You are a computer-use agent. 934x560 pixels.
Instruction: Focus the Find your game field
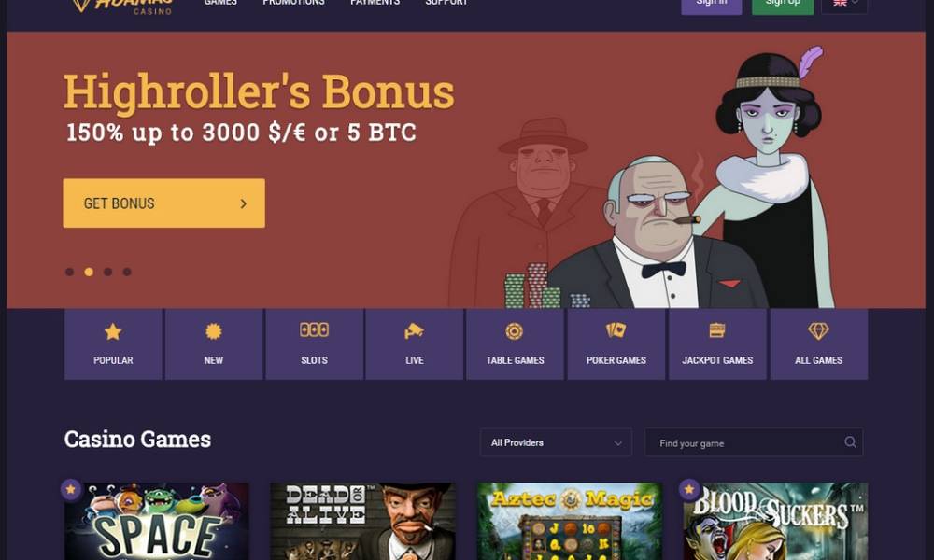pyautogui.click(x=754, y=442)
